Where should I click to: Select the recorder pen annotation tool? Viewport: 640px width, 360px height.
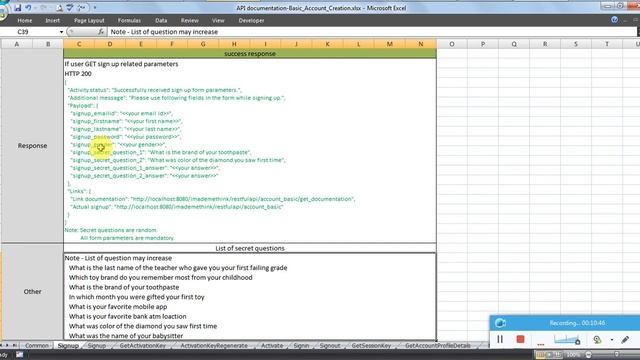(625, 340)
